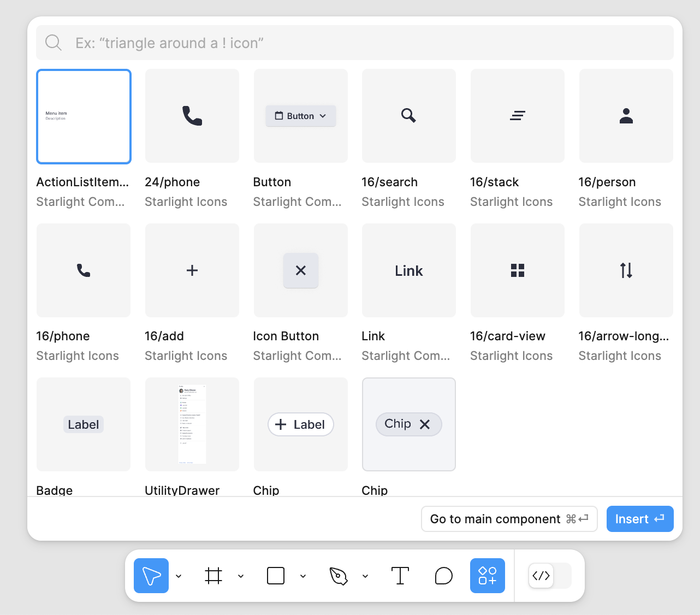Toggle the Resources components tool
The width and height of the screenshot is (700, 615).
coord(488,576)
